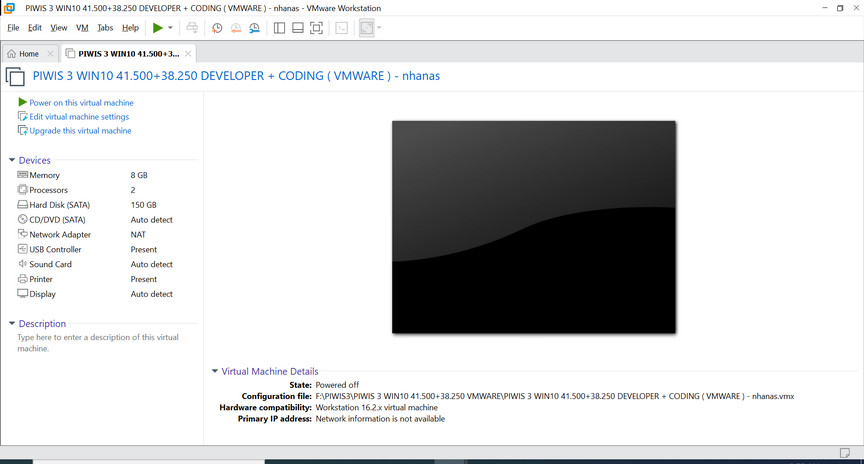Enter full screen mode icon
This screenshot has height=464, width=864.
point(316,28)
